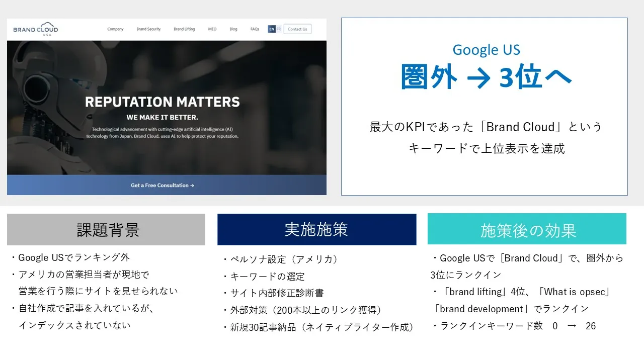This screenshot has height=362, width=644.
Task: Open the FAQs menu item
Action: pyautogui.click(x=255, y=29)
